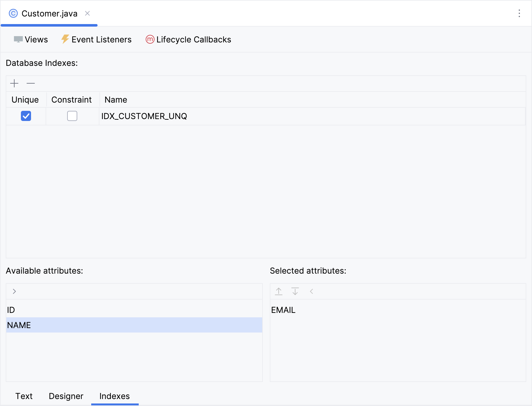Open the vertical three-dot options menu
Viewport: 532px width, 406px height.
coord(519,13)
